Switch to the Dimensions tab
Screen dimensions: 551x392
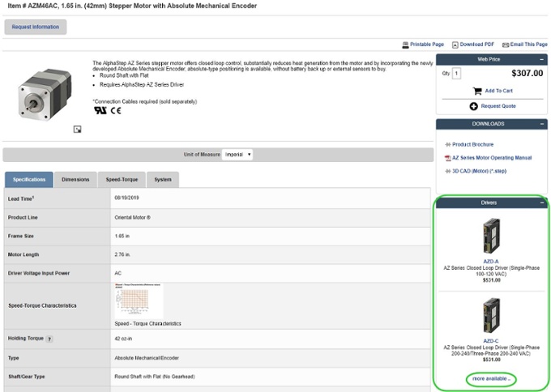pos(75,180)
